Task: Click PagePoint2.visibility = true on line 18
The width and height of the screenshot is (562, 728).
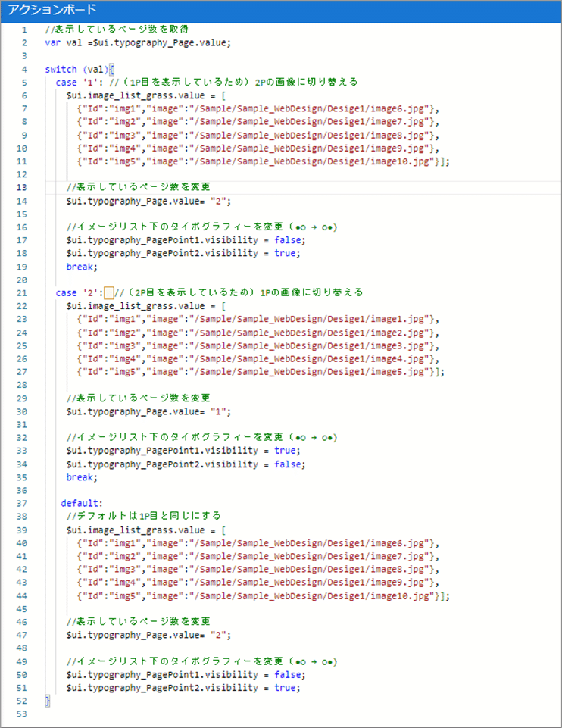Action: pos(183,253)
